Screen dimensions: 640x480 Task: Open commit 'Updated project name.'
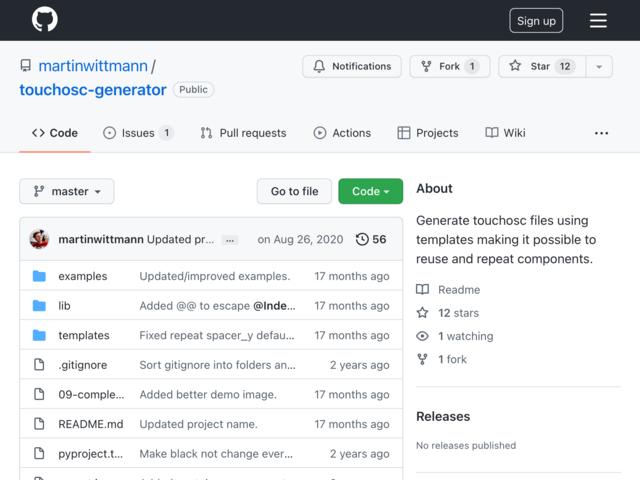coord(198,424)
